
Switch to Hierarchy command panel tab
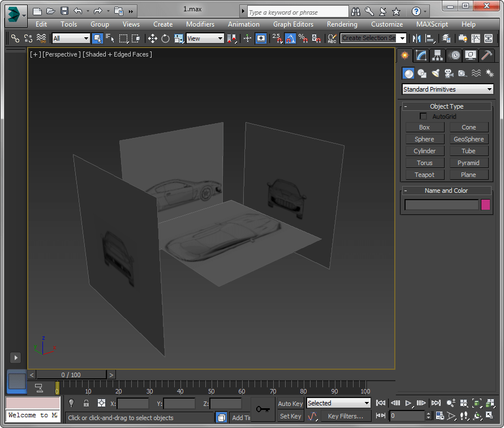point(437,55)
